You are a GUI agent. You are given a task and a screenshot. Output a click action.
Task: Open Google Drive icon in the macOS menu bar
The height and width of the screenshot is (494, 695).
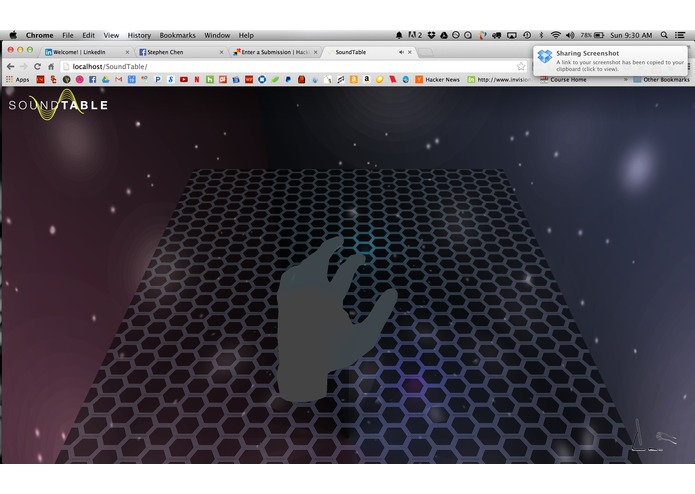tap(444, 35)
